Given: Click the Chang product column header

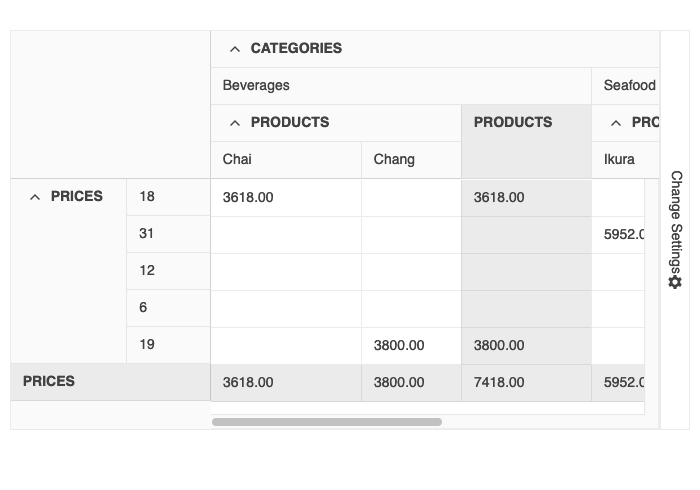Looking at the screenshot, I should point(394,160).
